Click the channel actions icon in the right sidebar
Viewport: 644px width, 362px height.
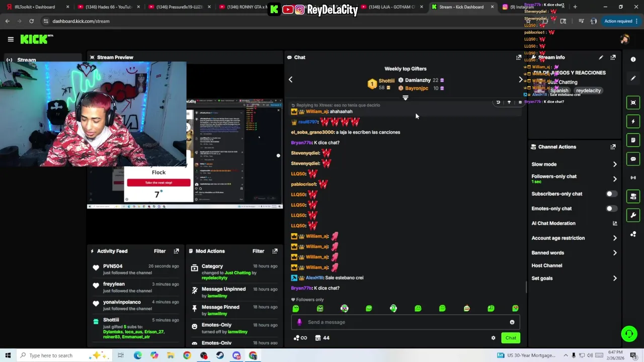coord(633,197)
